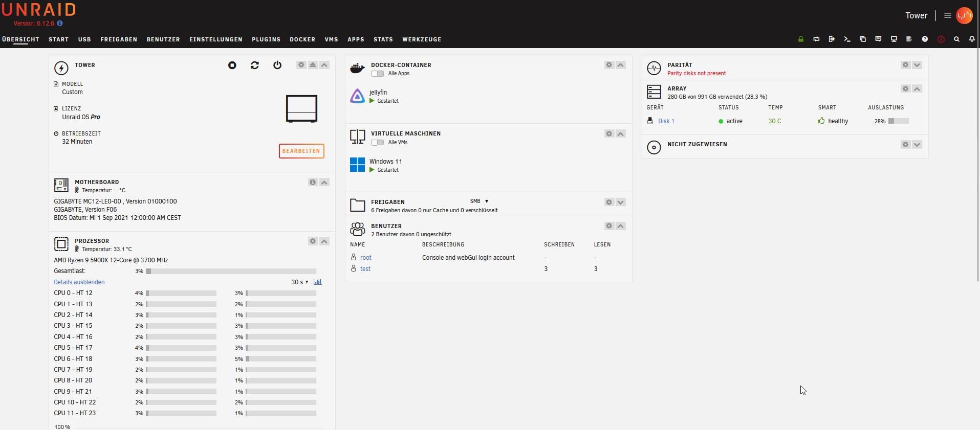
Task: Click the Details ausblenden link
Action: tap(79, 282)
